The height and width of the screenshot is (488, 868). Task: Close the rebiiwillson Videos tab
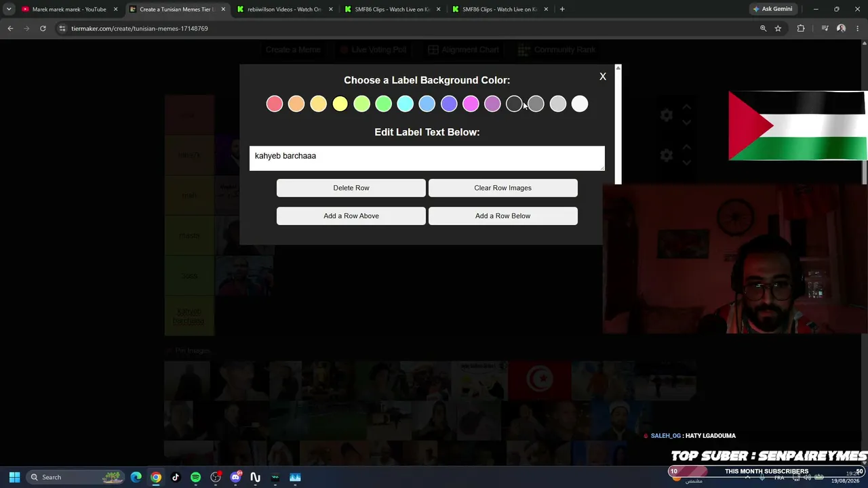(331, 9)
